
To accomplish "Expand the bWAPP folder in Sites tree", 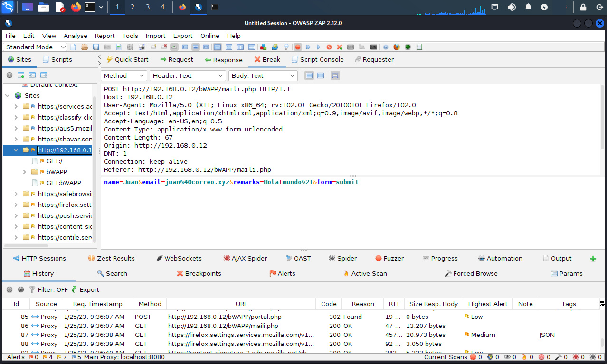I will click(25, 172).
